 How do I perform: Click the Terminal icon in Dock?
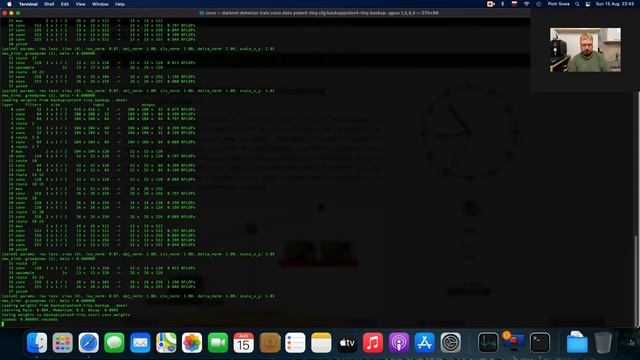tap(540, 342)
